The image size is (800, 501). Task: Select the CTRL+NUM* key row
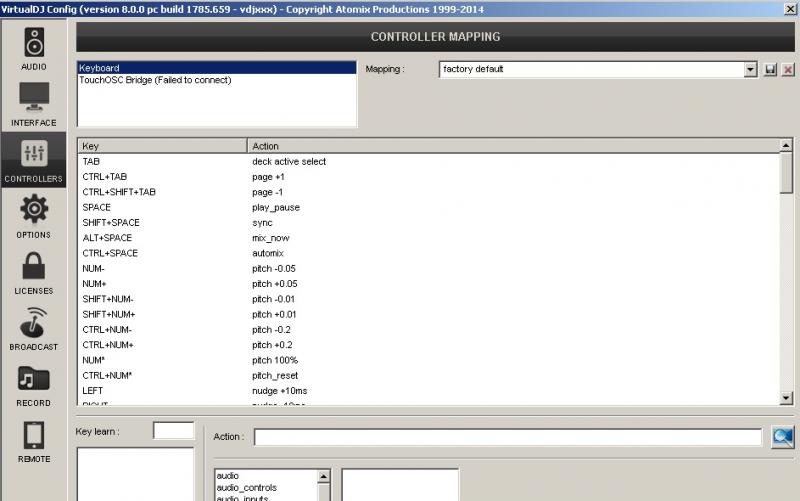(x=429, y=375)
